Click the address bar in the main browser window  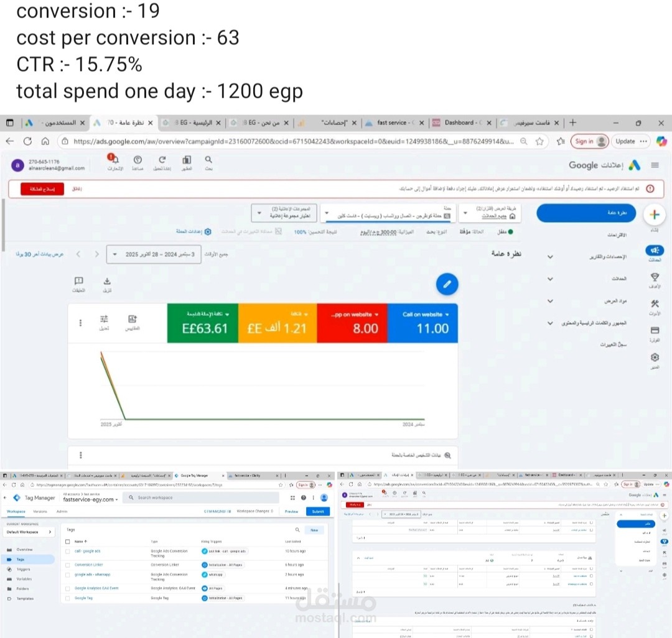coord(294,141)
